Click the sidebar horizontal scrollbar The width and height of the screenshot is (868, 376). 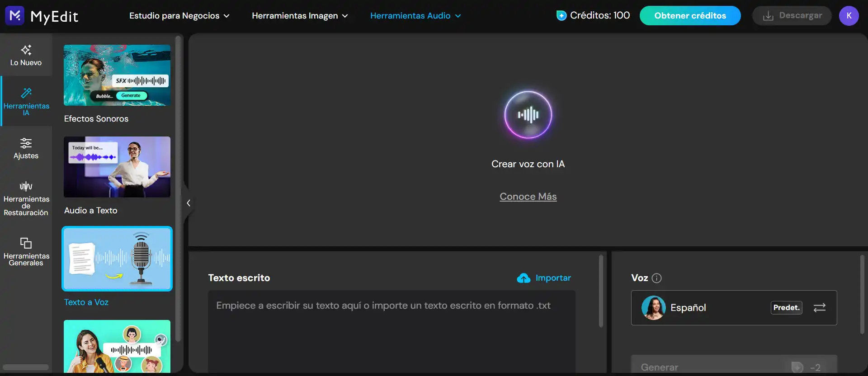(x=26, y=367)
